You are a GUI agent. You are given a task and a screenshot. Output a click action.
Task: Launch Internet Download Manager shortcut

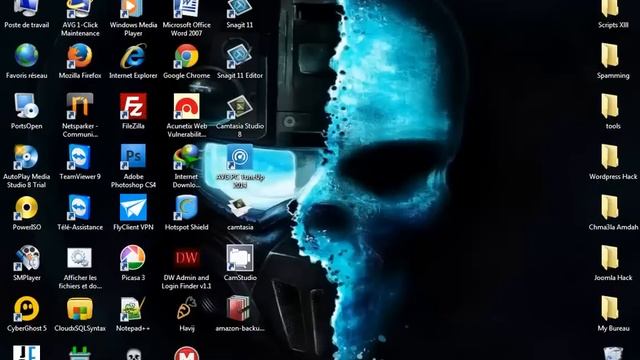click(x=187, y=157)
